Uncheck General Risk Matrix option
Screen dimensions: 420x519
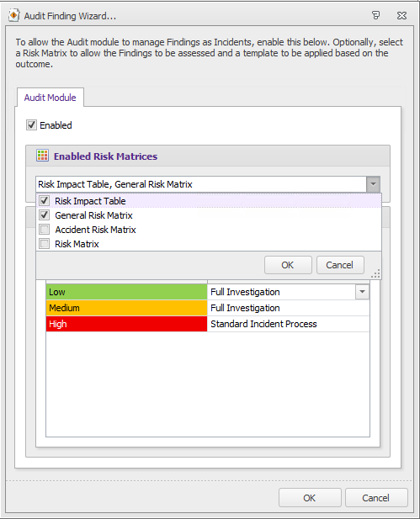(45, 215)
